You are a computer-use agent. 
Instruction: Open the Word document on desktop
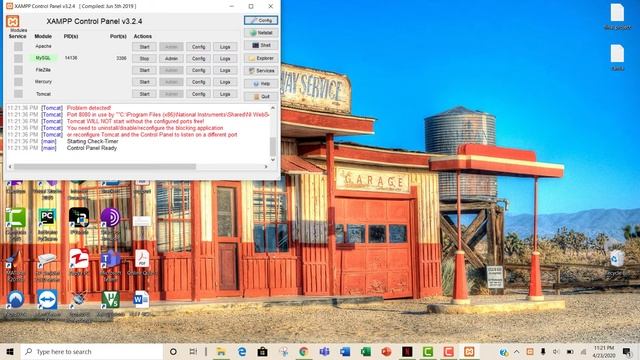pyautogui.click(x=141, y=300)
